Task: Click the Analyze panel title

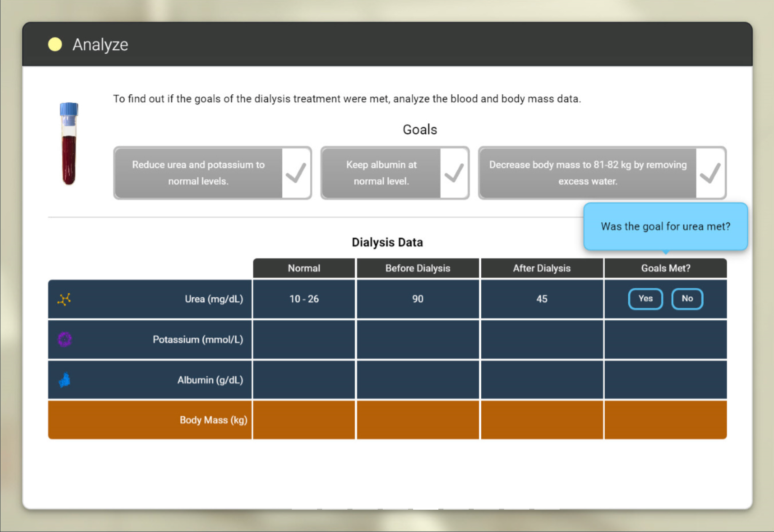Action: [100, 45]
